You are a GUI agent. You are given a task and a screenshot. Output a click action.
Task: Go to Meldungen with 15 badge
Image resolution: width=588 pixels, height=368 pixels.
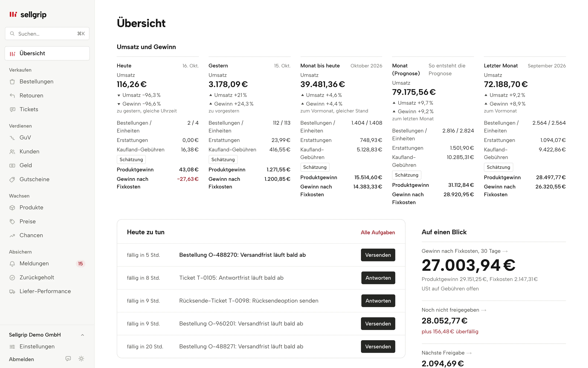click(47, 264)
